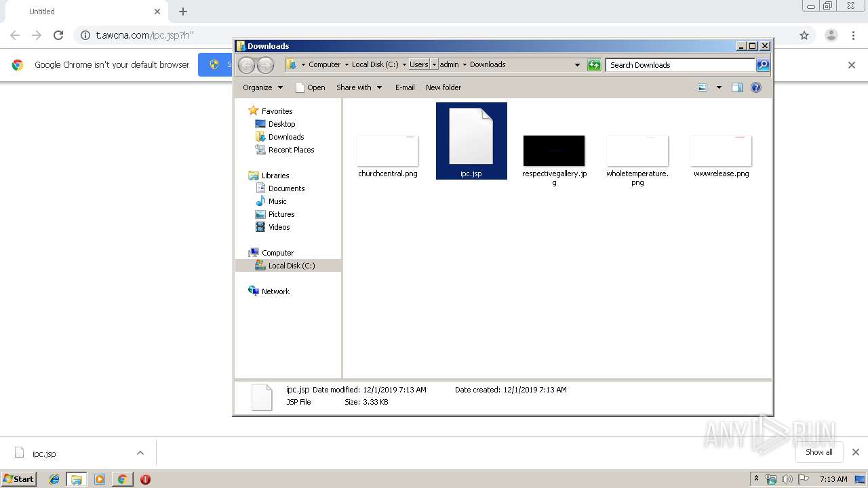The image size is (868, 488).
Task: Change the view icon in Explorer
Action: click(703, 87)
